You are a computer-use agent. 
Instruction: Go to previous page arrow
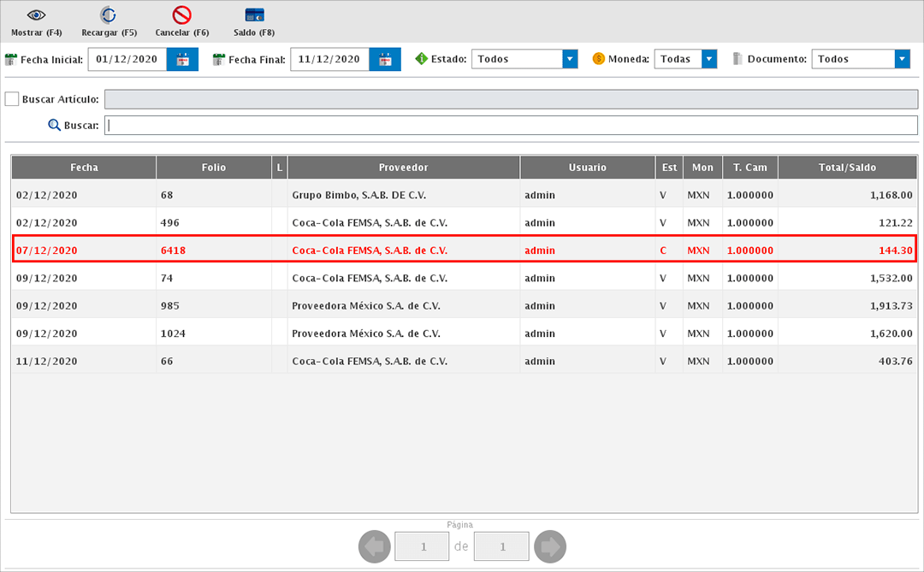coord(374,546)
